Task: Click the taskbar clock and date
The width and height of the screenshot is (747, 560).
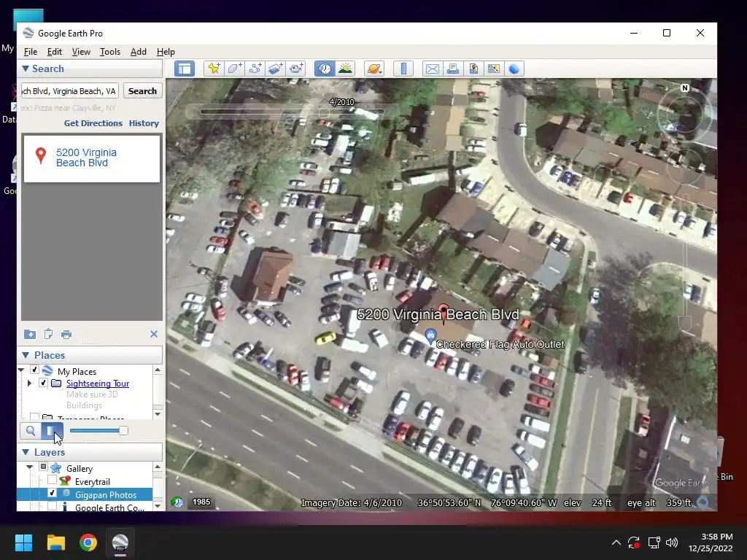Action: pos(711,542)
